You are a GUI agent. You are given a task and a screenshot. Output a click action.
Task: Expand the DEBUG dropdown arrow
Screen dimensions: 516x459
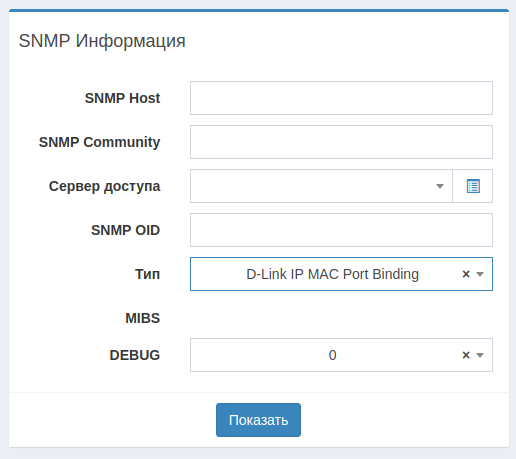coord(480,355)
